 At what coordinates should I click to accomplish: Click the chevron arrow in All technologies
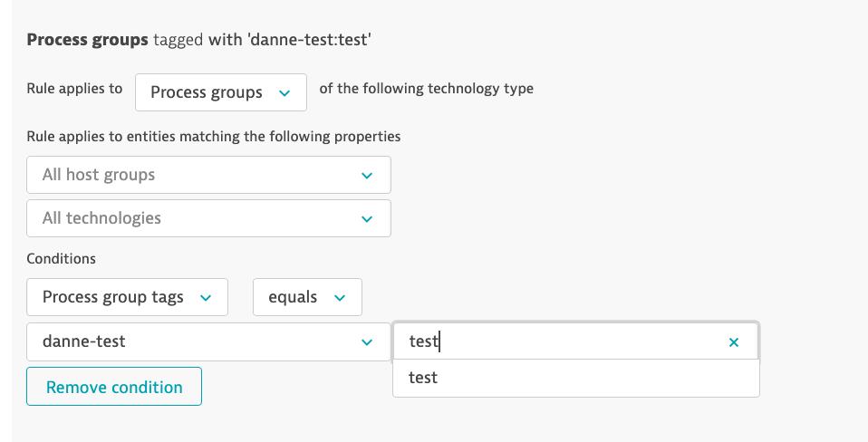click(367, 218)
